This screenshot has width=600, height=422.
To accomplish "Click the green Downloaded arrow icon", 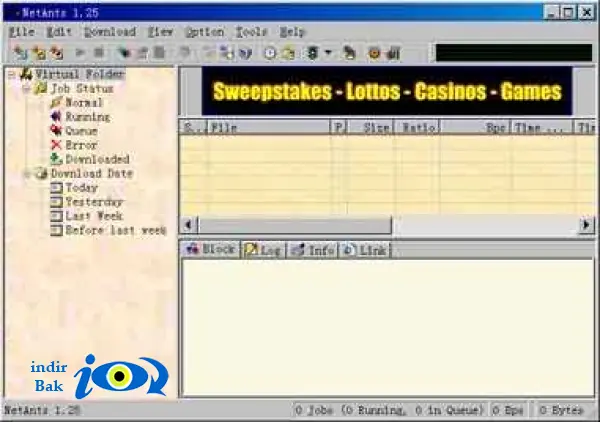I will coord(56,159).
